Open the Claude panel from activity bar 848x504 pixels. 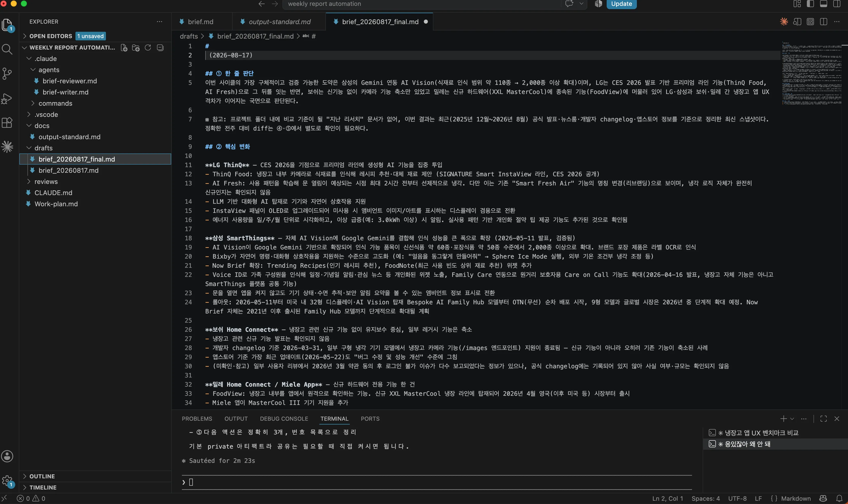click(x=7, y=147)
